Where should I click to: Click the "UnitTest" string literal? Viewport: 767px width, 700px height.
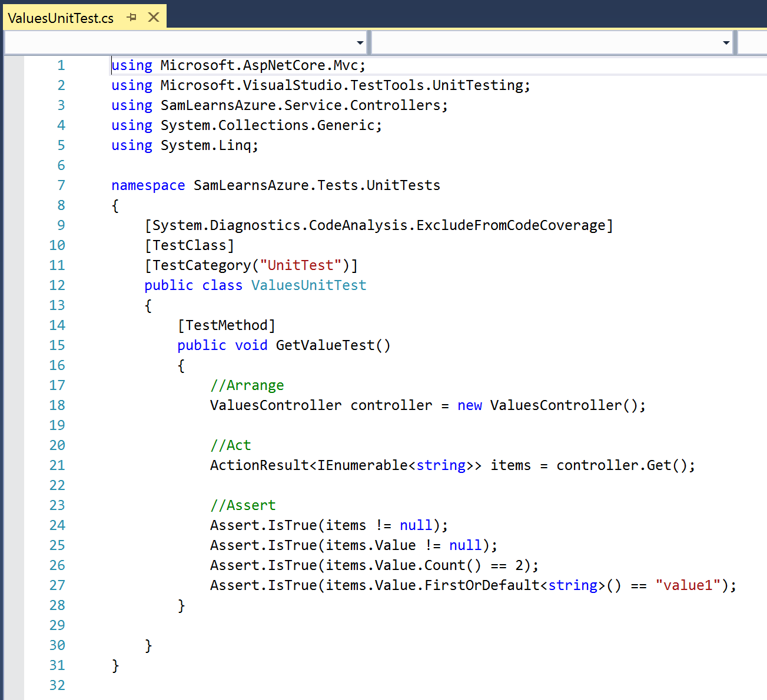click(301, 265)
